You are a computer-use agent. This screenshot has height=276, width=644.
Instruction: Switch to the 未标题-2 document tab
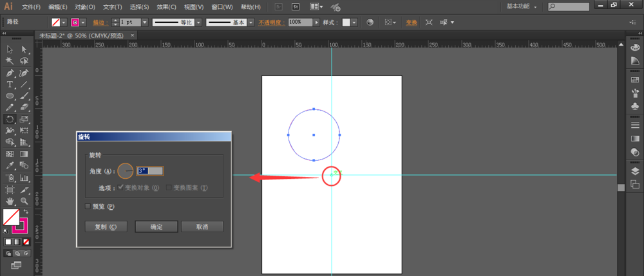[x=81, y=35]
